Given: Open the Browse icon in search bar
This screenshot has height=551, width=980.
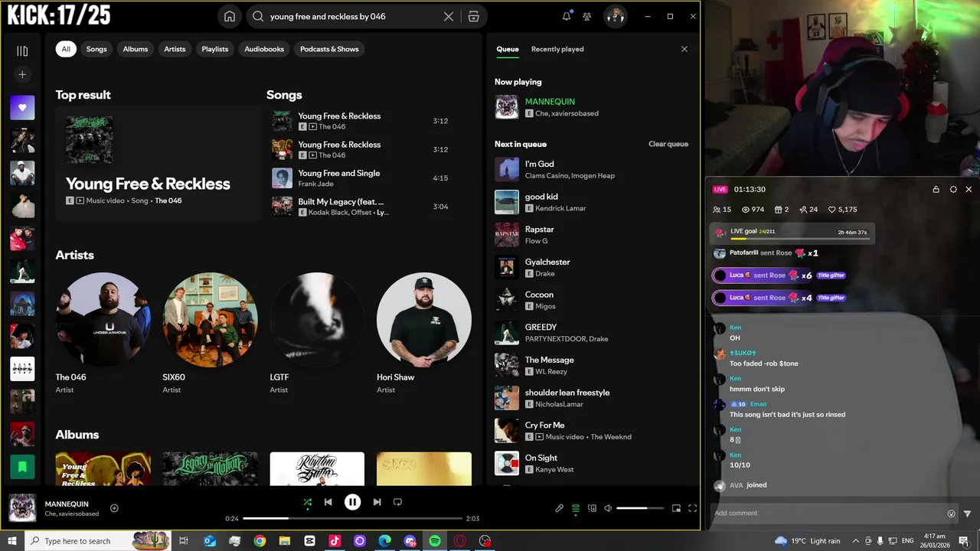Looking at the screenshot, I should coord(473,16).
